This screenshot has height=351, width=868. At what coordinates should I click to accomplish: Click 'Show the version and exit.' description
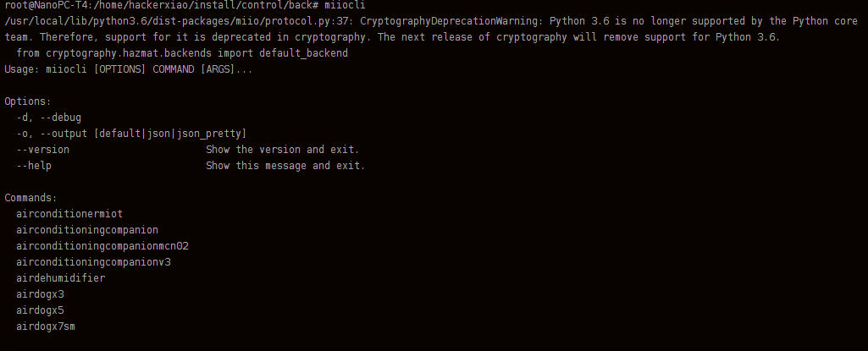(x=283, y=150)
